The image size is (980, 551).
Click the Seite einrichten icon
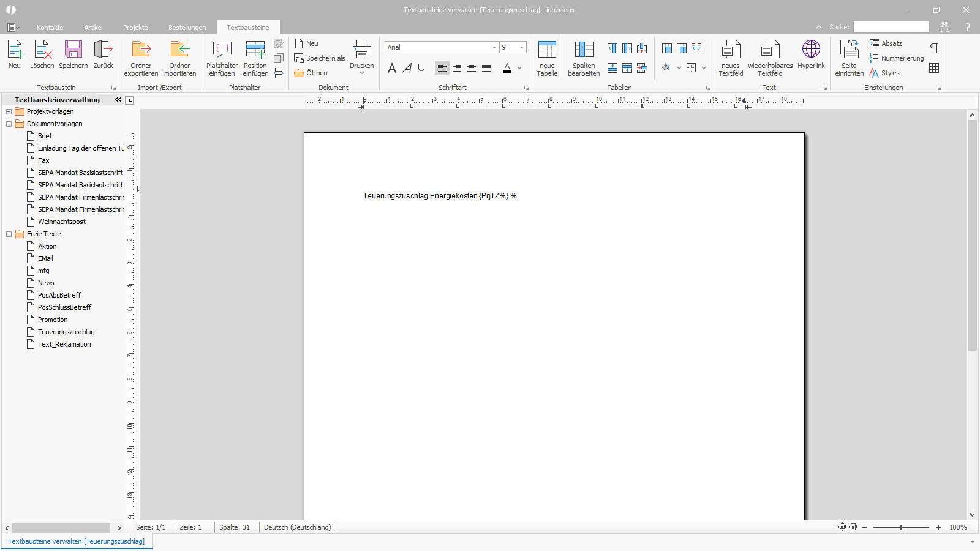point(849,50)
